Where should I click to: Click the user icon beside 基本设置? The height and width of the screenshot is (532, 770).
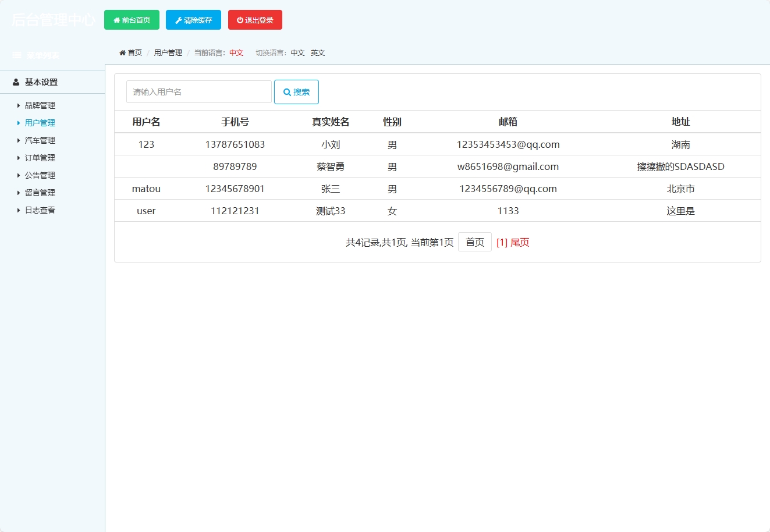point(15,81)
